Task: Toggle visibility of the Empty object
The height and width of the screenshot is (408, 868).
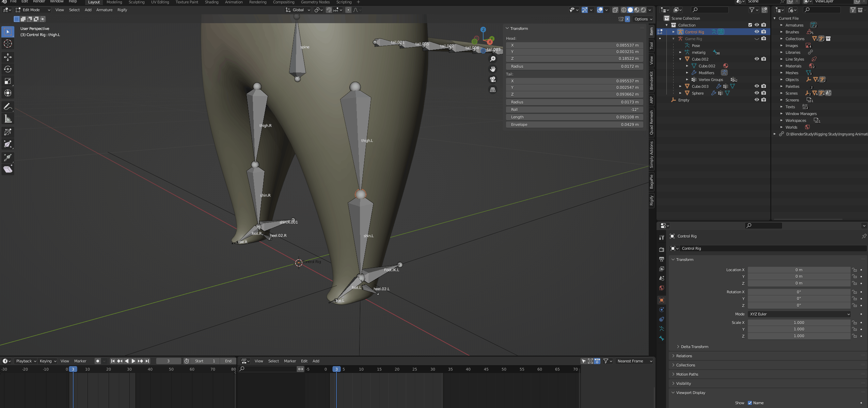Action: (757, 100)
